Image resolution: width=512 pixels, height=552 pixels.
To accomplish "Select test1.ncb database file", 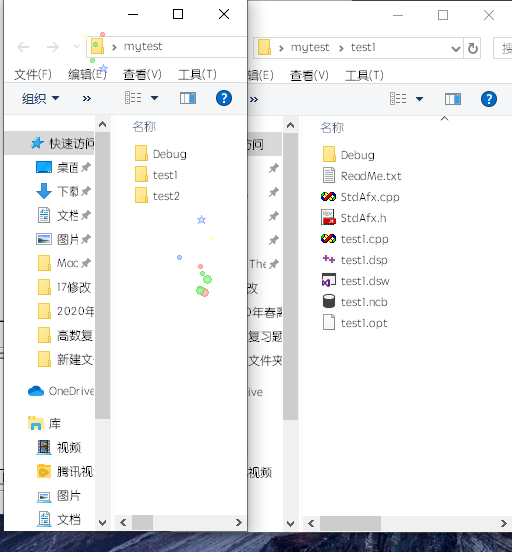I will (355, 302).
